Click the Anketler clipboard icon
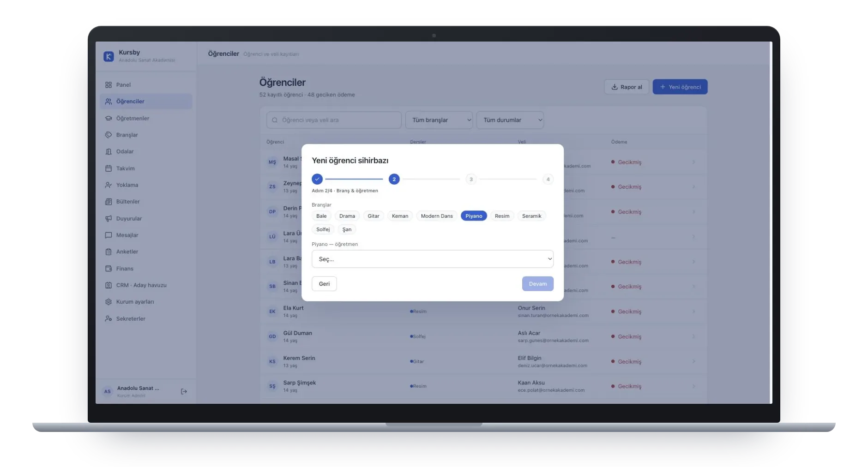 [108, 252]
